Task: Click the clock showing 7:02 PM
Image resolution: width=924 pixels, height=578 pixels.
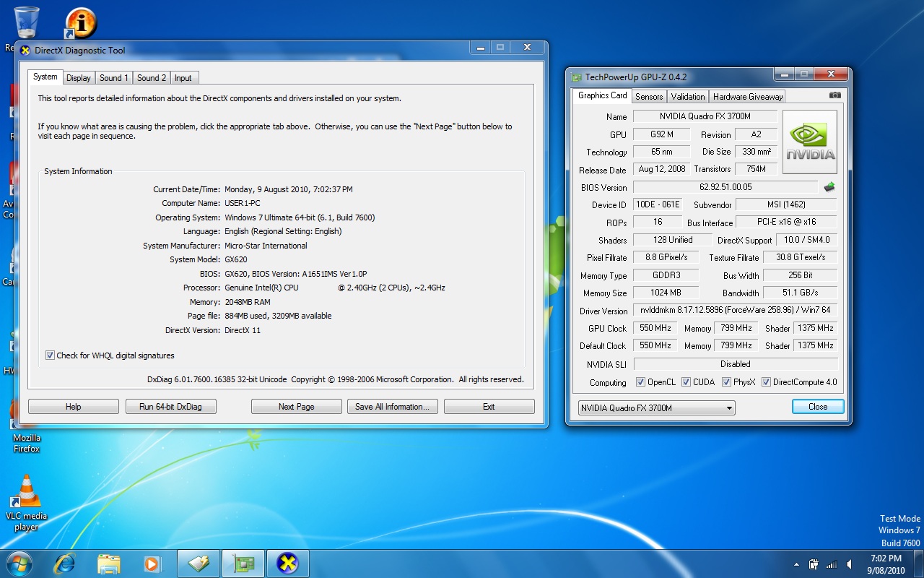Action: [x=886, y=558]
